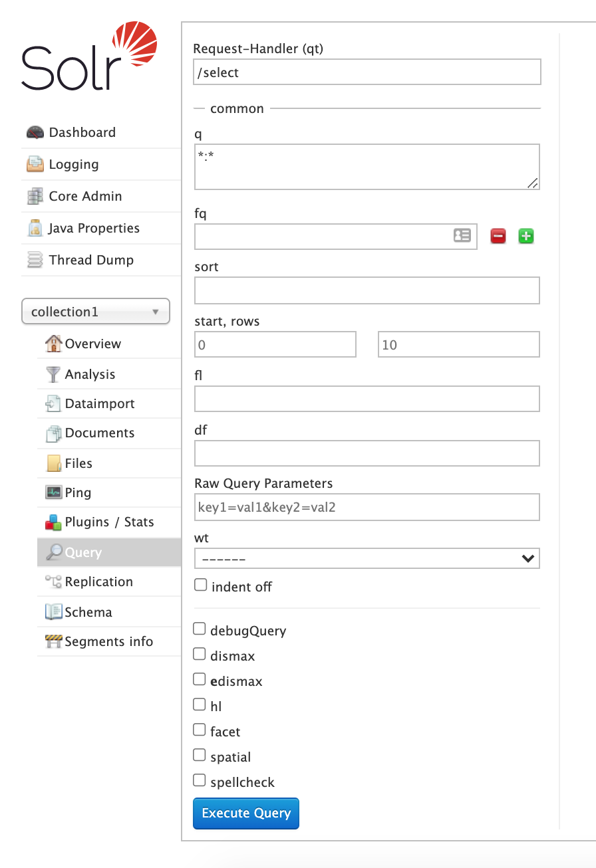Click the Segments info icon
The image size is (596, 868).
pos(53,641)
